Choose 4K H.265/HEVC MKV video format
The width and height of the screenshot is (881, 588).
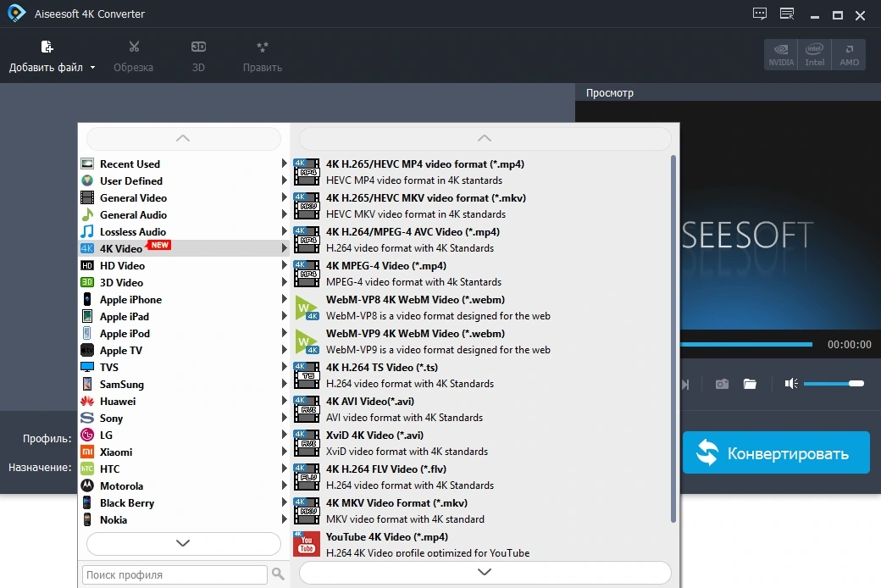[x=481, y=206]
